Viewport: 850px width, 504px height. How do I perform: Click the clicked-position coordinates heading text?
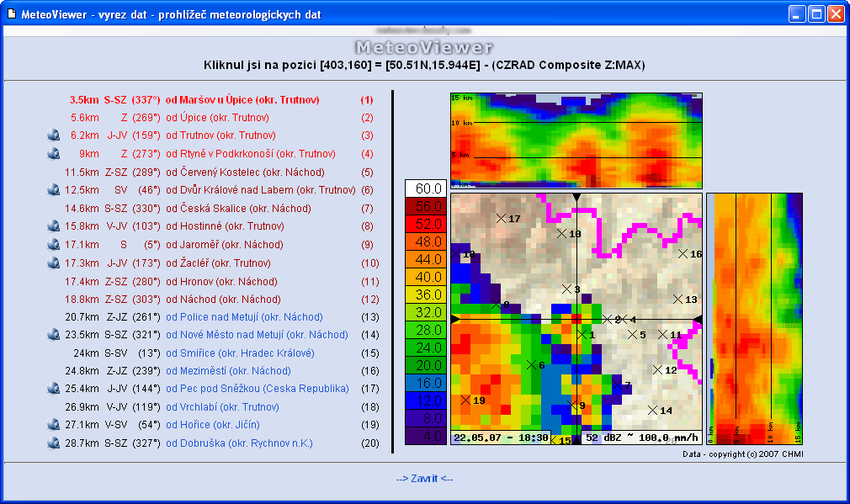424,65
